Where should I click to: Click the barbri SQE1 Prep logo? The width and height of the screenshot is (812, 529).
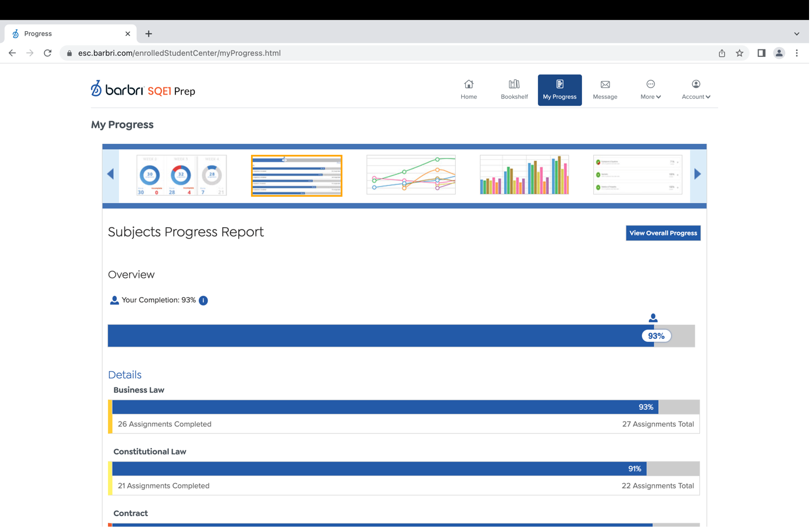click(143, 90)
